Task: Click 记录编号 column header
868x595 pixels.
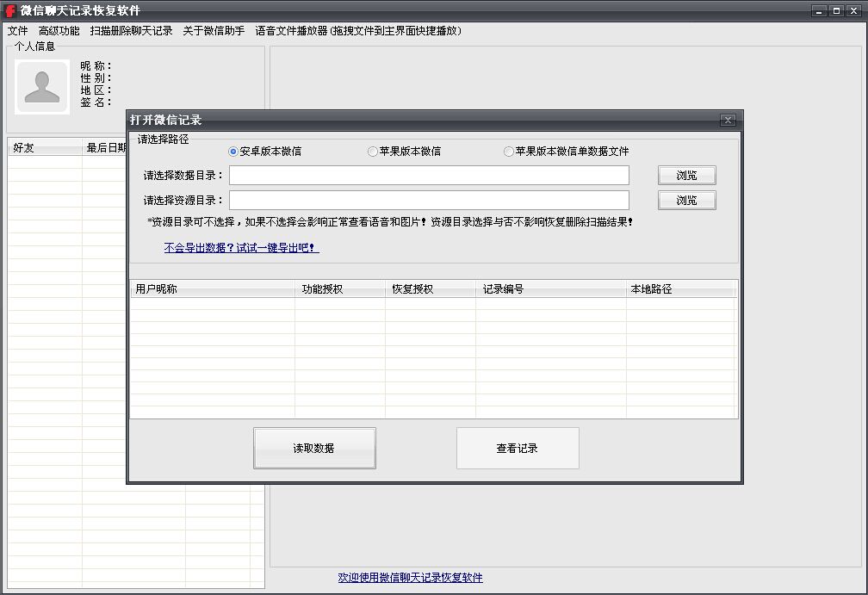Action: point(551,289)
